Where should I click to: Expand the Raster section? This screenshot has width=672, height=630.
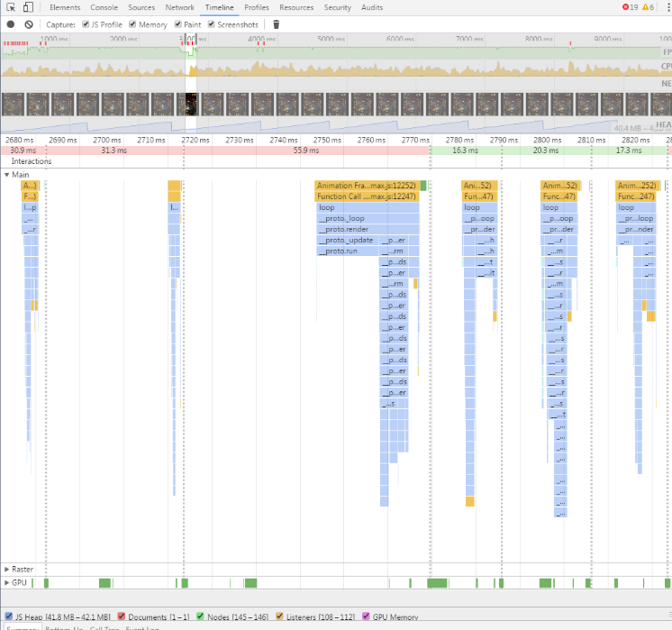6,569
